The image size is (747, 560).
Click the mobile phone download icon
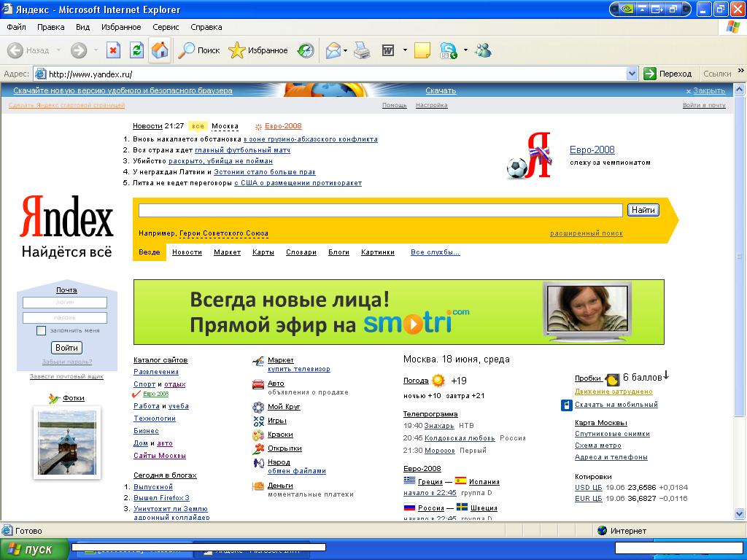[x=566, y=405]
